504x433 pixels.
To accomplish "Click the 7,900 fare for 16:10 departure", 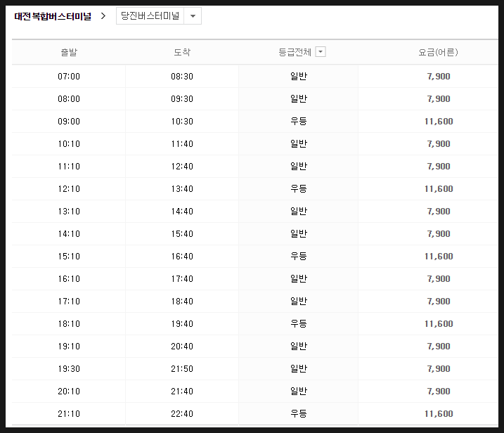I will click(x=439, y=278).
